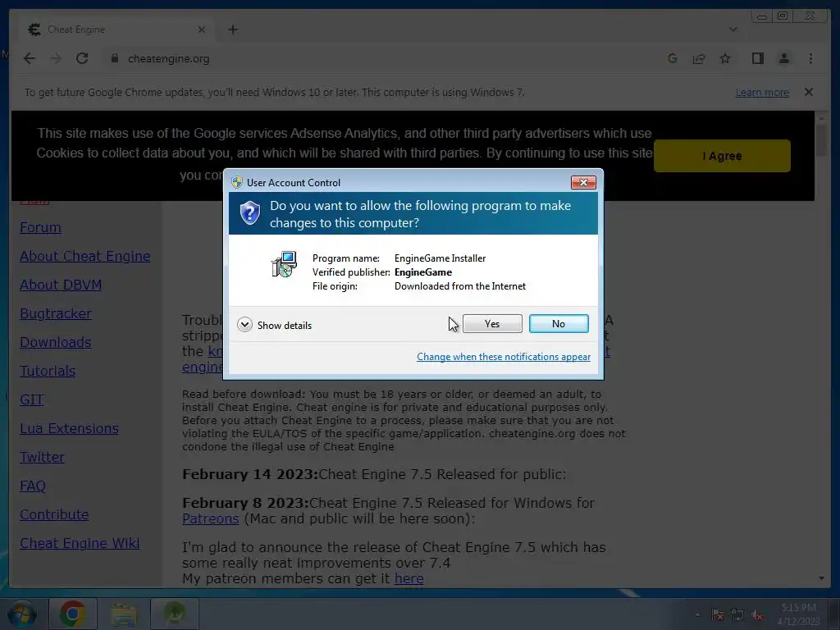Click the Patreons link
Viewport: 840px width, 630px height.
pyautogui.click(x=211, y=518)
